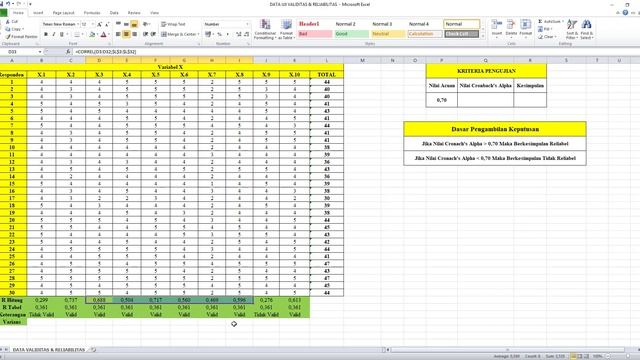Apply the Calculation cell style

pyautogui.click(x=424, y=34)
